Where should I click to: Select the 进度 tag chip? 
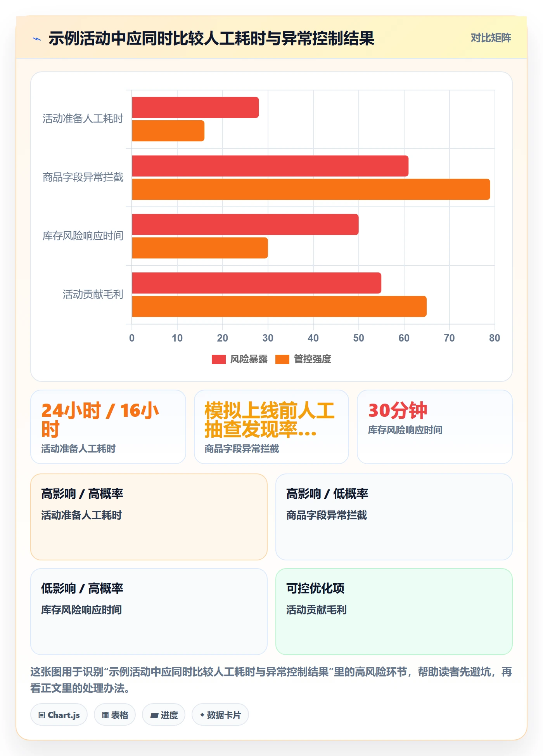pyautogui.click(x=164, y=714)
